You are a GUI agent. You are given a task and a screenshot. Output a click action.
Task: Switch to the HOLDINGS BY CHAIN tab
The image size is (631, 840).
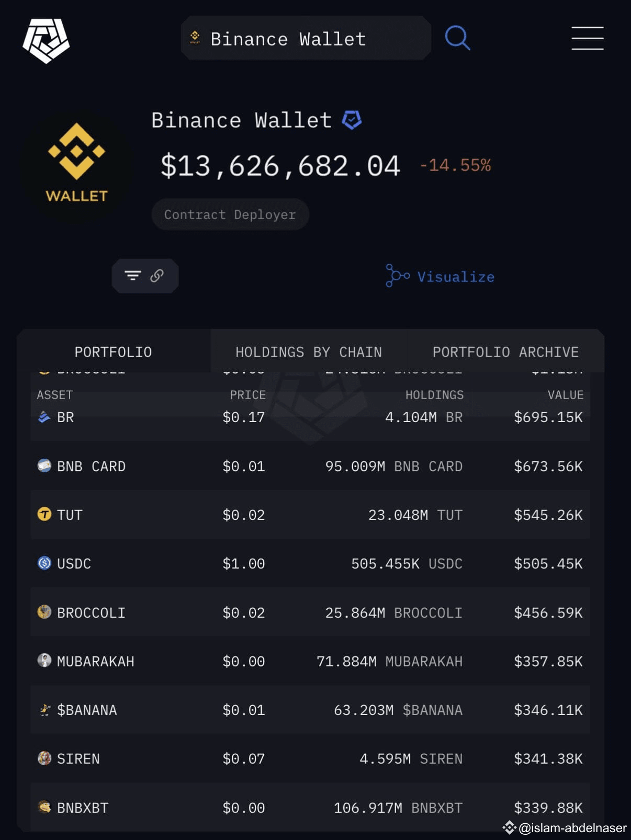[x=309, y=351]
